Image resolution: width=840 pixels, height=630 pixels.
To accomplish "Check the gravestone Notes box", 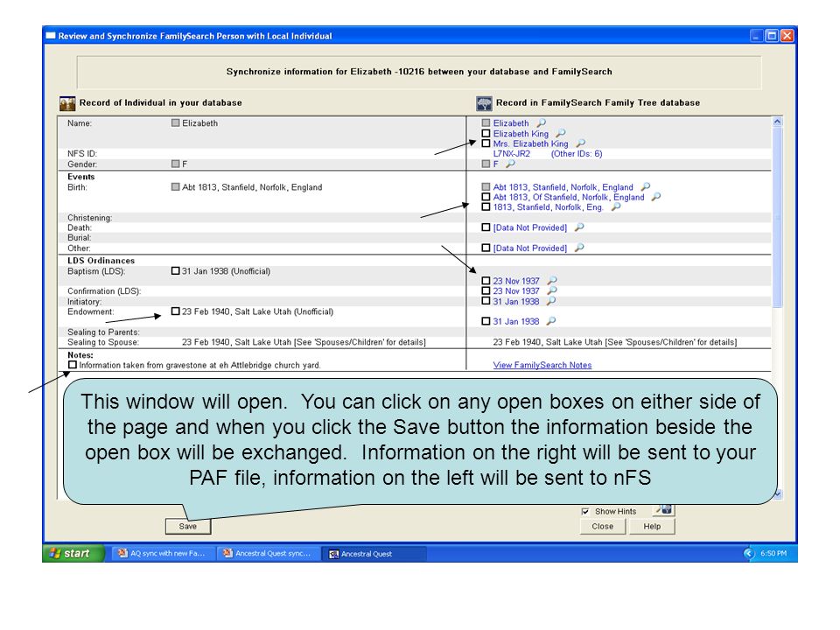I will pyautogui.click(x=73, y=365).
